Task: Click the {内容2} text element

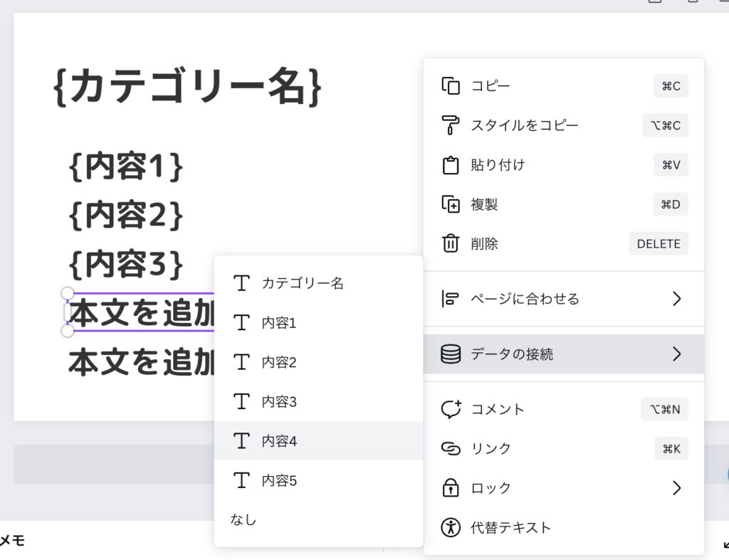Action: tap(126, 215)
